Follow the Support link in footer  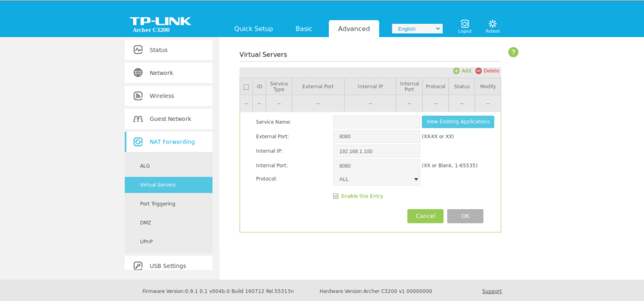click(492, 291)
